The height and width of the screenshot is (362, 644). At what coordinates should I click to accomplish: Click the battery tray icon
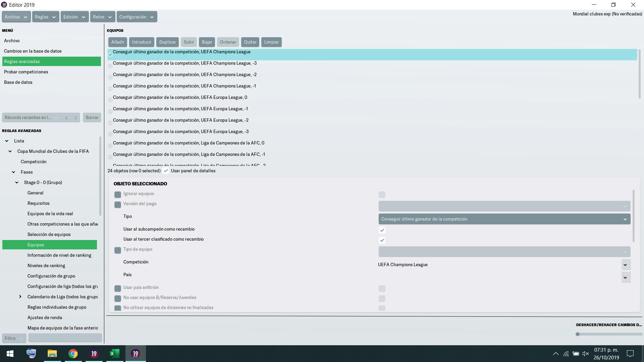point(576,354)
